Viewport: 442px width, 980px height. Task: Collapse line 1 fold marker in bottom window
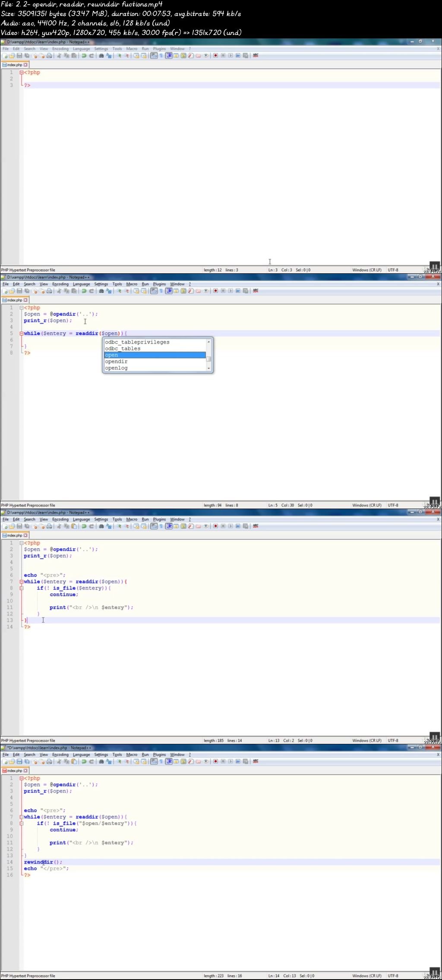click(x=21, y=778)
